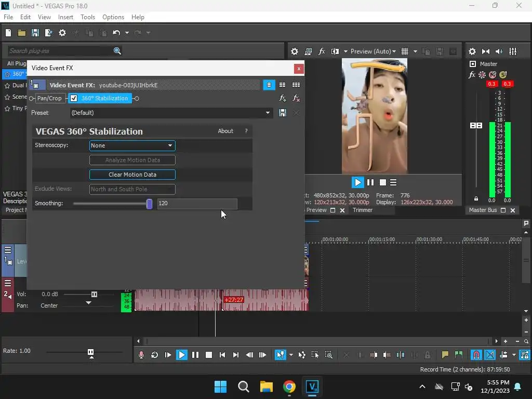Viewport: 532px width, 399px height.
Task: Open the Stereoscopy None dropdown
Action: [132, 145]
